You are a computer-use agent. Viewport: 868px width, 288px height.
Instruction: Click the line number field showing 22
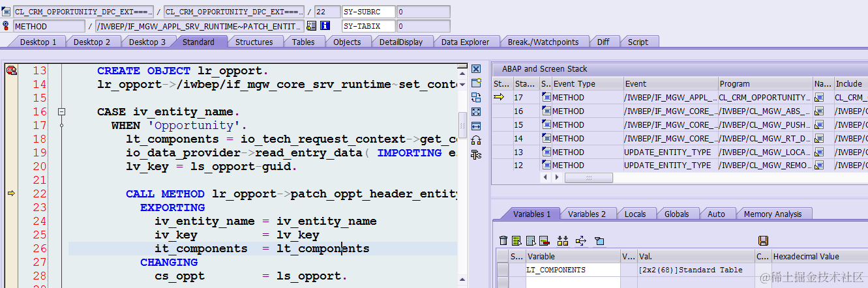pyautogui.click(x=326, y=12)
